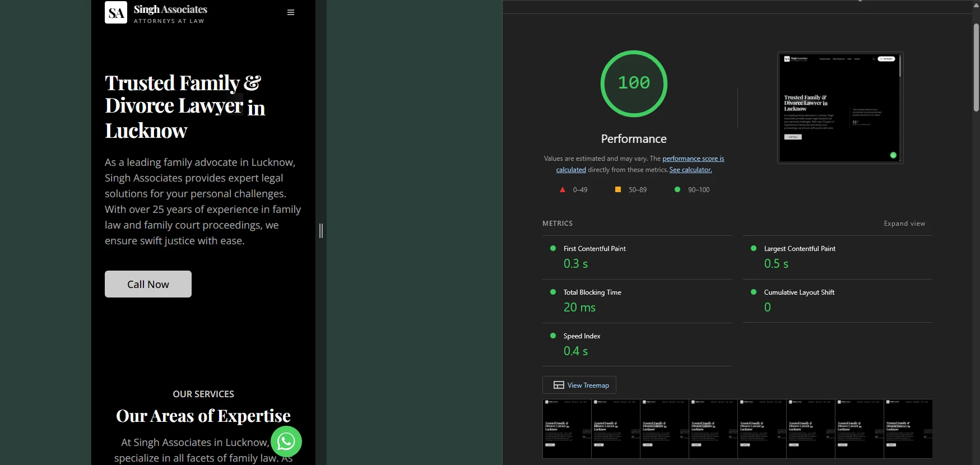Click the final page screenshot thumbnail

840,108
